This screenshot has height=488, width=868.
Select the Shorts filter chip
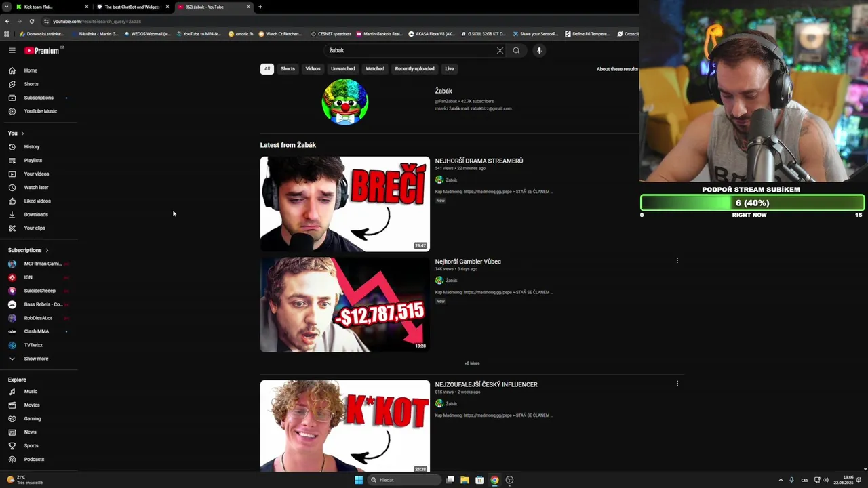coord(288,68)
